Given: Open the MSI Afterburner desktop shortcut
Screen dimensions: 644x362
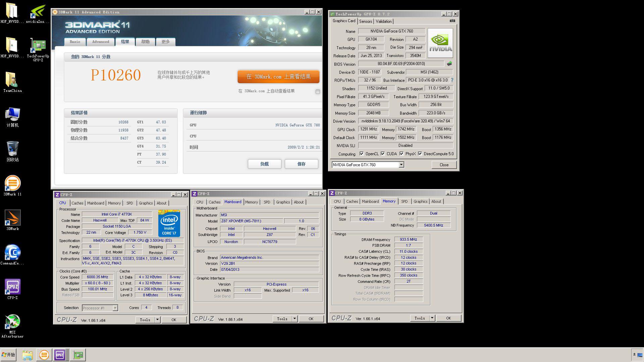Looking at the screenshot, I should 12,325.
